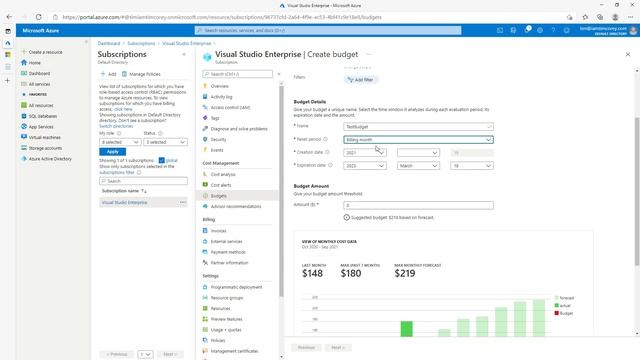Open Cloud Shell icon in top bar
Image resolution: width=640 pixels, height=360 pixels.
tap(500, 30)
